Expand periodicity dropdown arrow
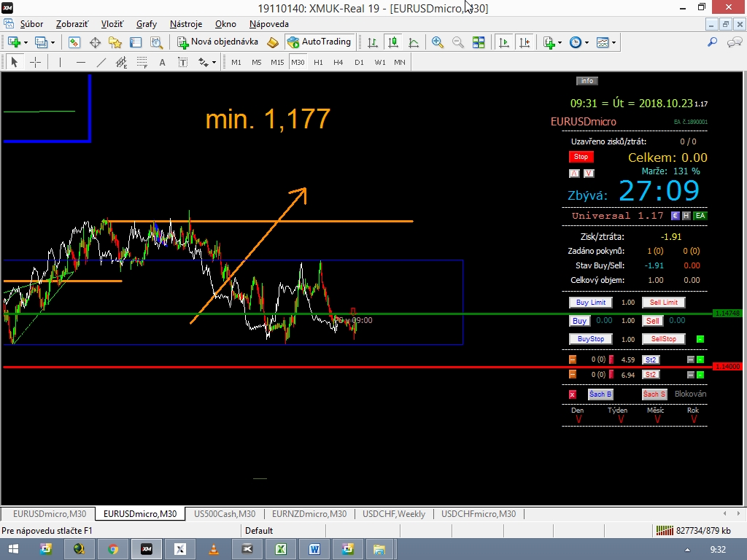This screenshot has width=747, height=560. 587,42
